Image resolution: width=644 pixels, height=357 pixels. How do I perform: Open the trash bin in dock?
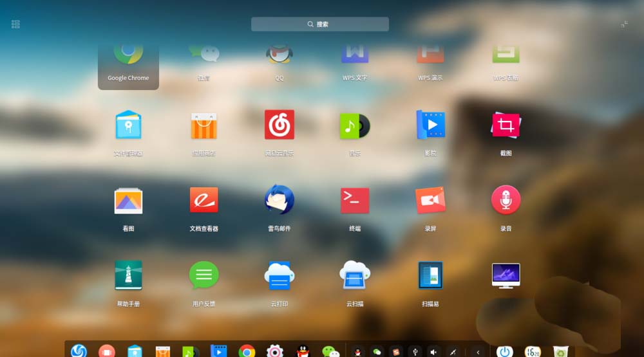(560, 351)
